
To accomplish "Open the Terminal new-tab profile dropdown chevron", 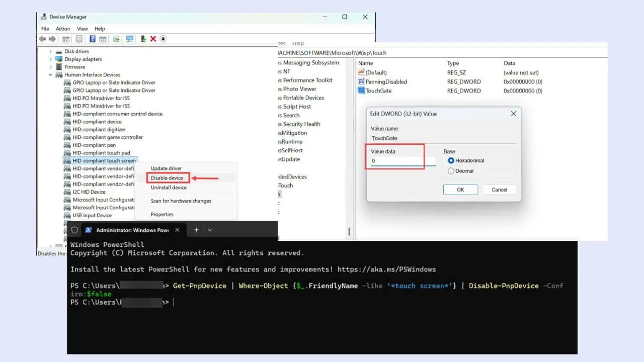I will coord(210,230).
